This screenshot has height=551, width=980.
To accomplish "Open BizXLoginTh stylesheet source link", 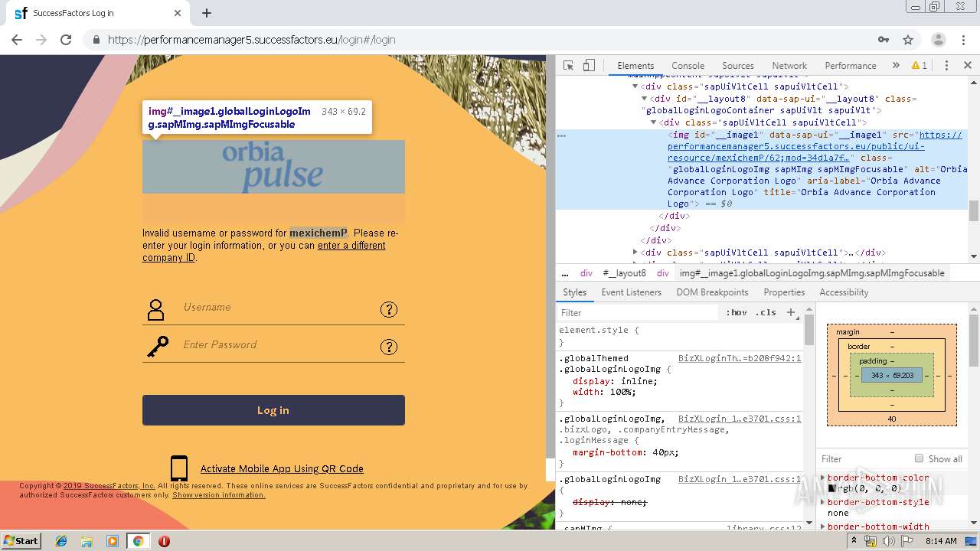I will click(740, 358).
